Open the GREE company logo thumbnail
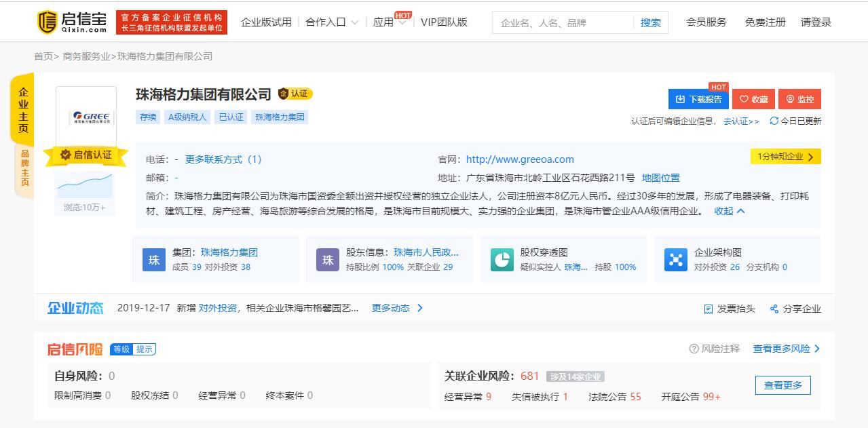Image resolution: width=868 pixels, height=428 pixels. 86,117
